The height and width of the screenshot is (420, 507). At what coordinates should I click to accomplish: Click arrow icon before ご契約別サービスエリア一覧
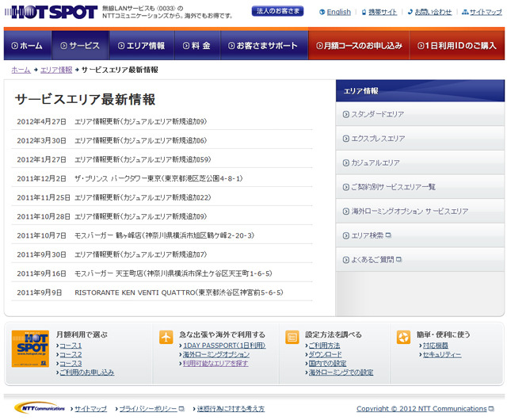coord(345,187)
